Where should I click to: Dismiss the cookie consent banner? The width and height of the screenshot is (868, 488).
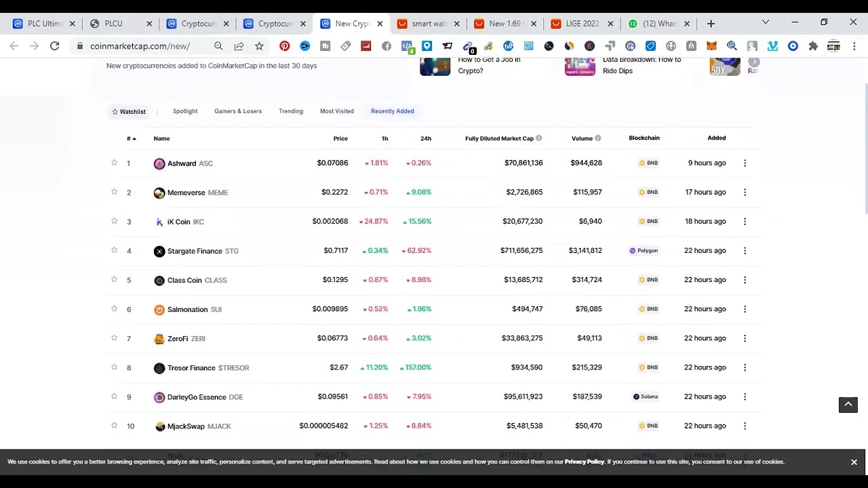point(854,462)
